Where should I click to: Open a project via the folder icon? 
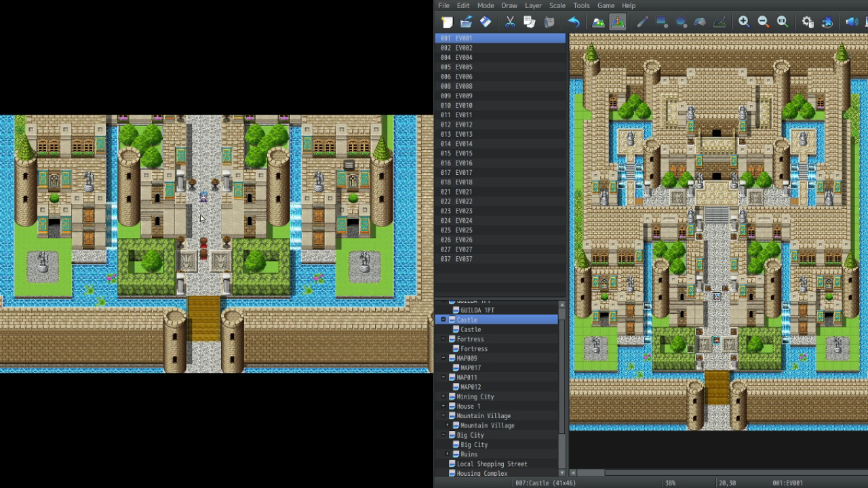click(466, 22)
